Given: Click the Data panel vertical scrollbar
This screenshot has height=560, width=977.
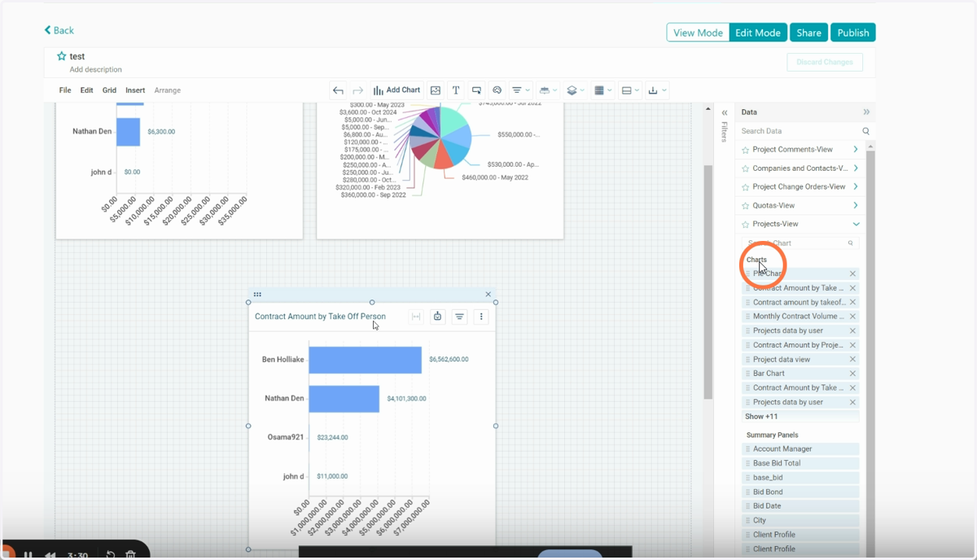Looking at the screenshot, I should [x=870, y=350].
